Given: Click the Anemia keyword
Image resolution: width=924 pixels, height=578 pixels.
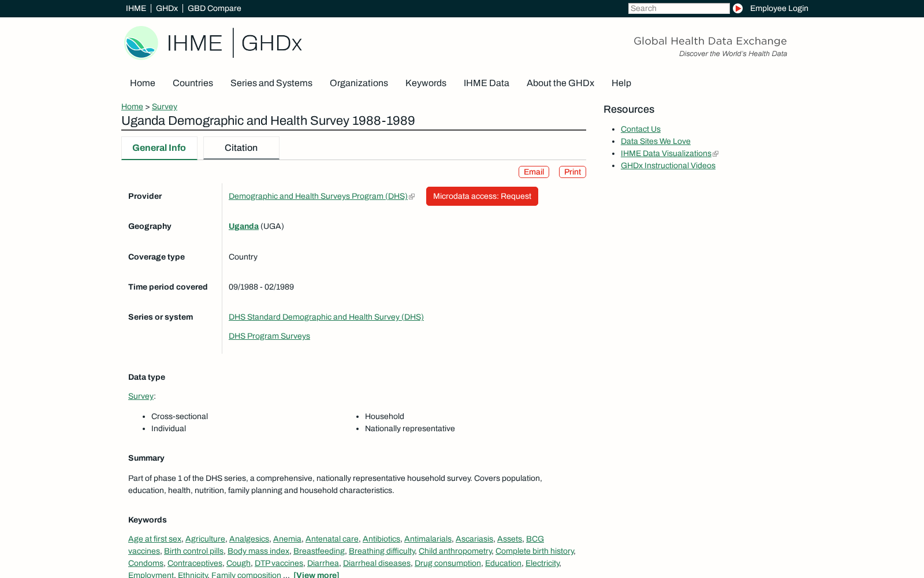Looking at the screenshot, I should [x=287, y=539].
